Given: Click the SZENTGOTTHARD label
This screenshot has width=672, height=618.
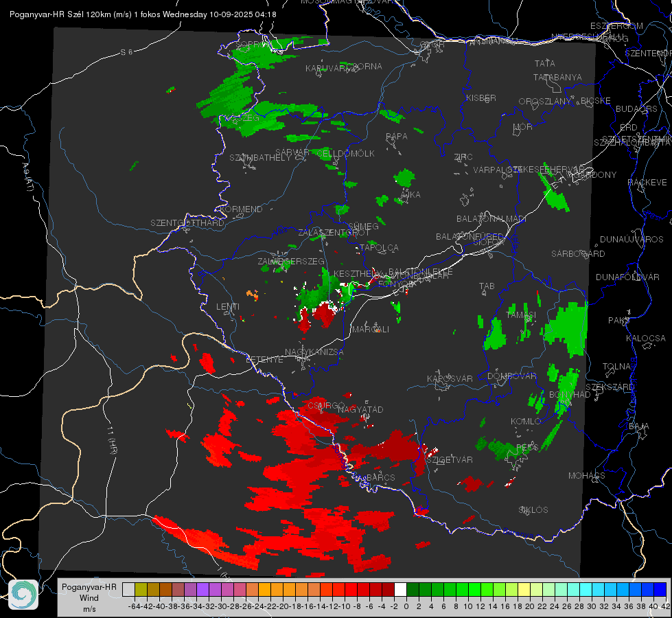Looking at the screenshot, I should coord(187,223).
